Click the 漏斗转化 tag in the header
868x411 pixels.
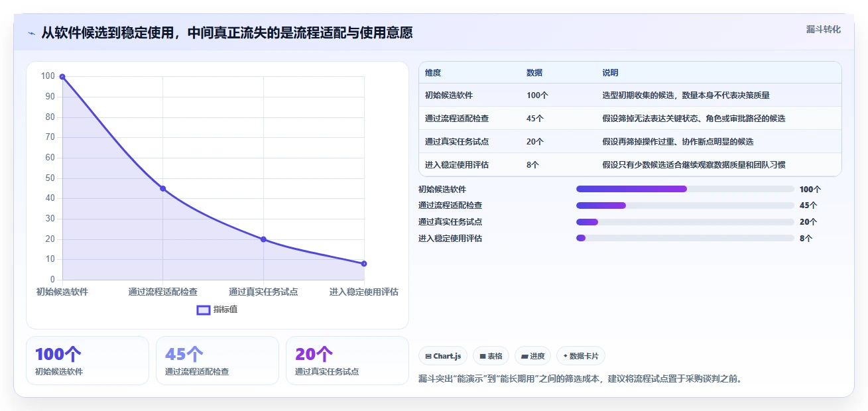(823, 29)
